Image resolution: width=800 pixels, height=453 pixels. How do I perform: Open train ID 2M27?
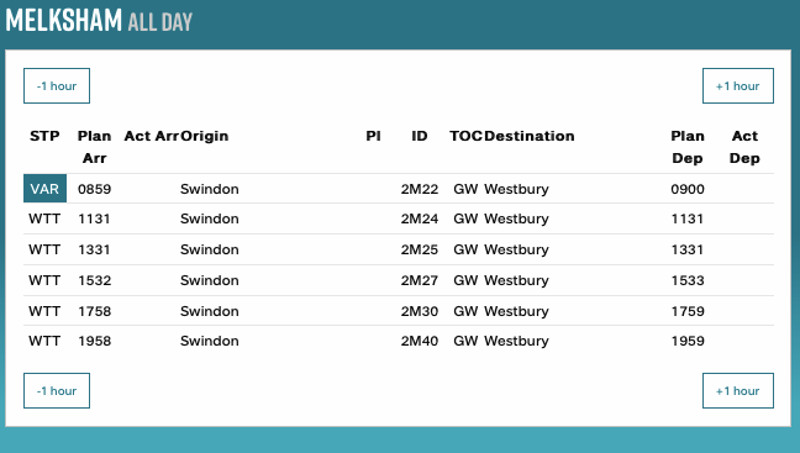pos(420,281)
